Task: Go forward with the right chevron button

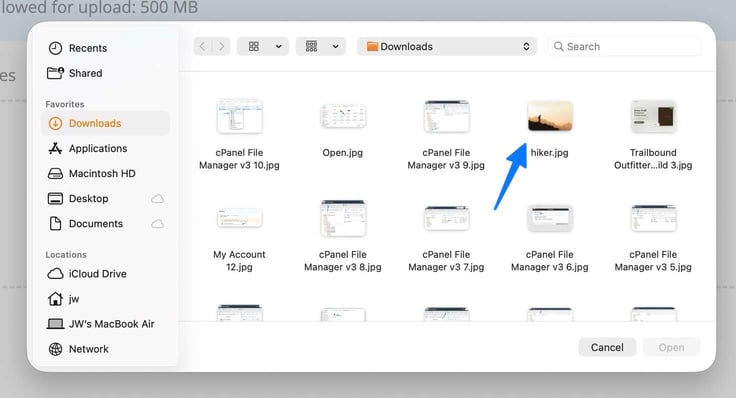Action: coord(221,46)
